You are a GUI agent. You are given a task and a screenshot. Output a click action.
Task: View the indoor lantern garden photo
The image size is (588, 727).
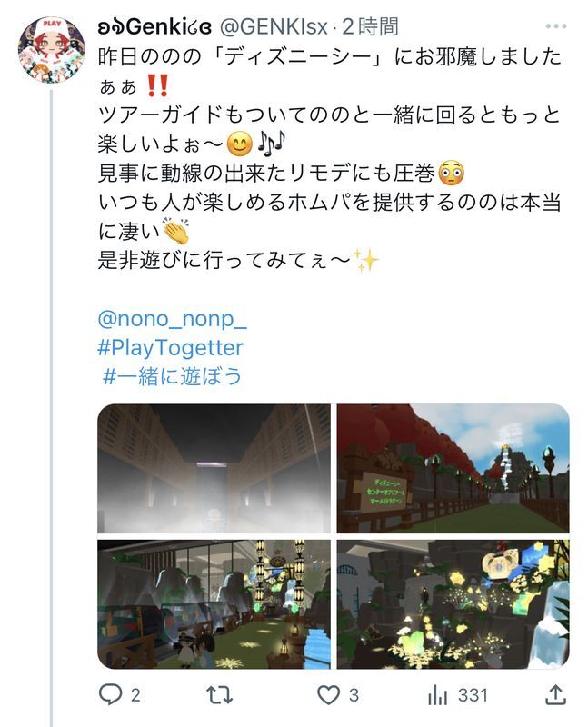coord(214,604)
